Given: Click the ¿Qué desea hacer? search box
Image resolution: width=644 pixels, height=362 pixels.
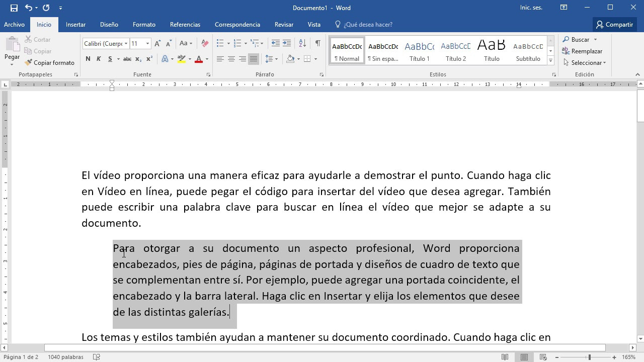Looking at the screenshot, I should pos(368,25).
